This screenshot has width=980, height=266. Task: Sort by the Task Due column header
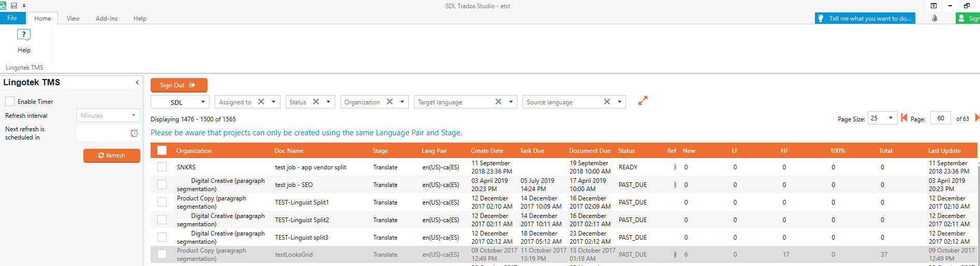tap(532, 150)
